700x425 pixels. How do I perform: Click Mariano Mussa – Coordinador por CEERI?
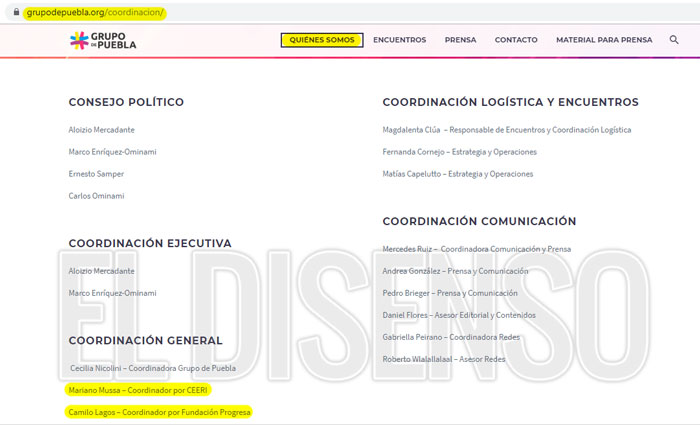pyautogui.click(x=138, y=390)
